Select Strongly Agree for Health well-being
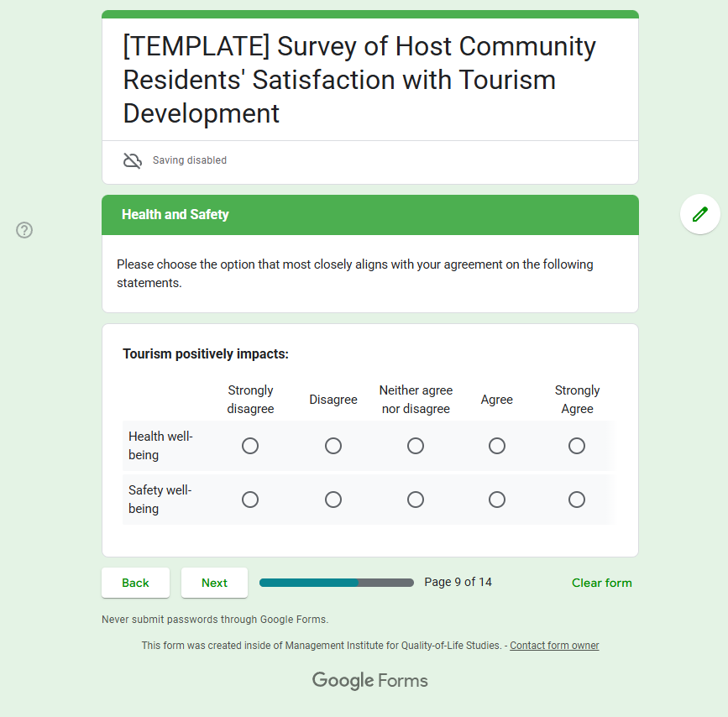 point(577,446)
